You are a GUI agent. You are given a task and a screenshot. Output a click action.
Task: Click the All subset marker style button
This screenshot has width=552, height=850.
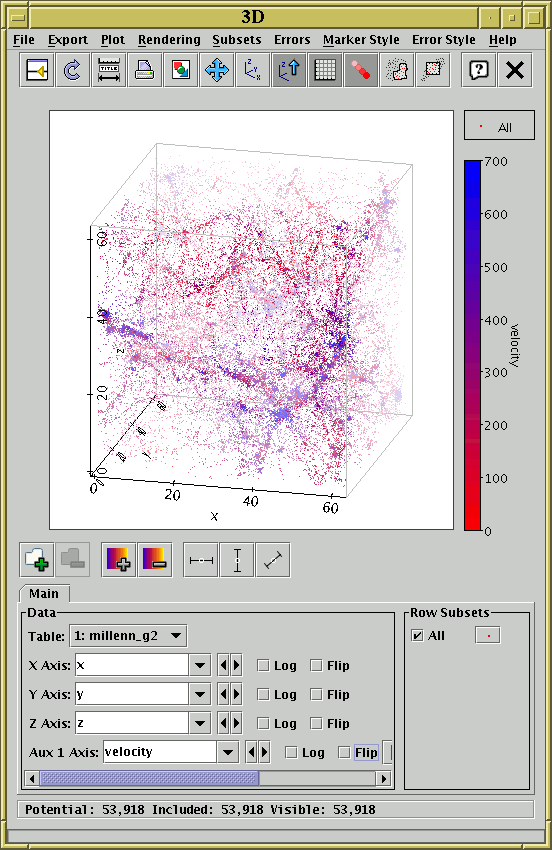click(488, 635)
